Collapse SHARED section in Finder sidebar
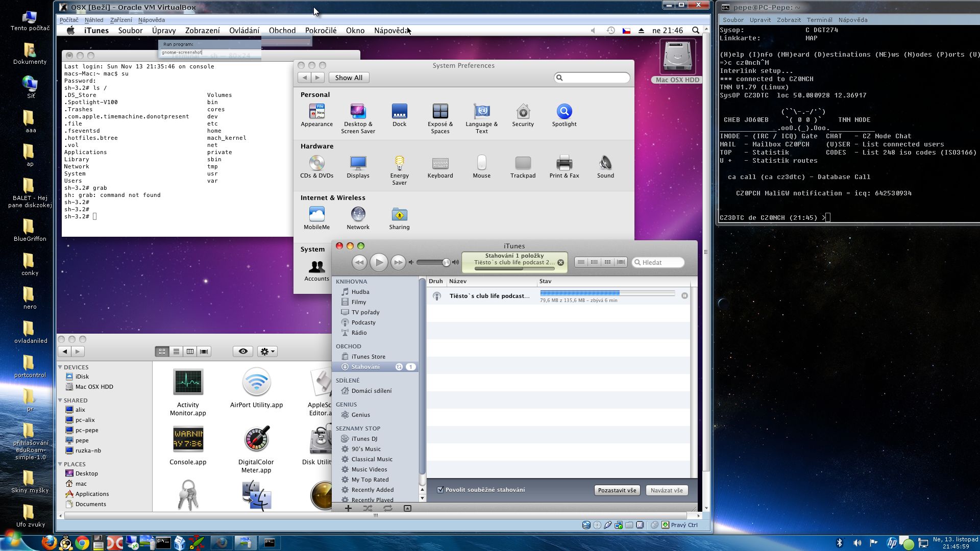 pos(60,400)
